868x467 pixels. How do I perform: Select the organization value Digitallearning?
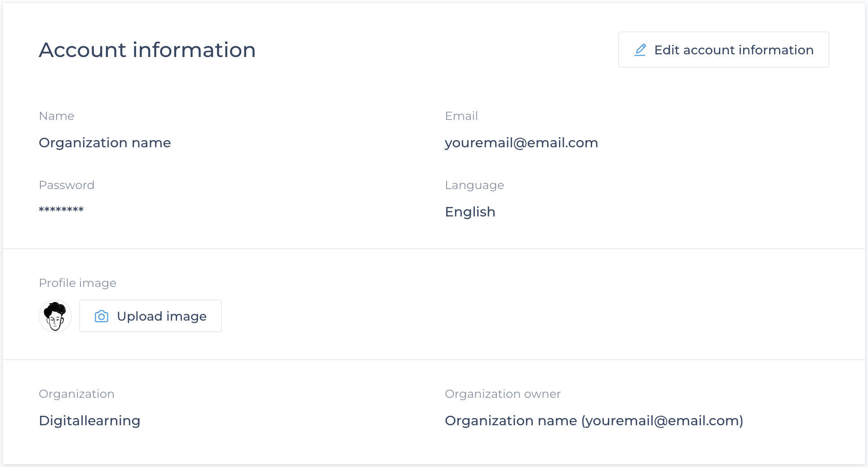point(90,421)
